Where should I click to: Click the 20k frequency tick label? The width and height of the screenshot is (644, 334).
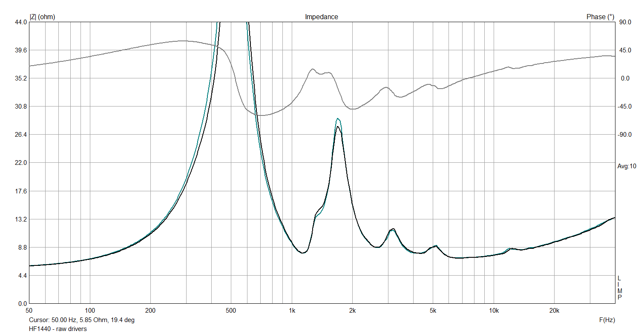[x=555, y=310]
